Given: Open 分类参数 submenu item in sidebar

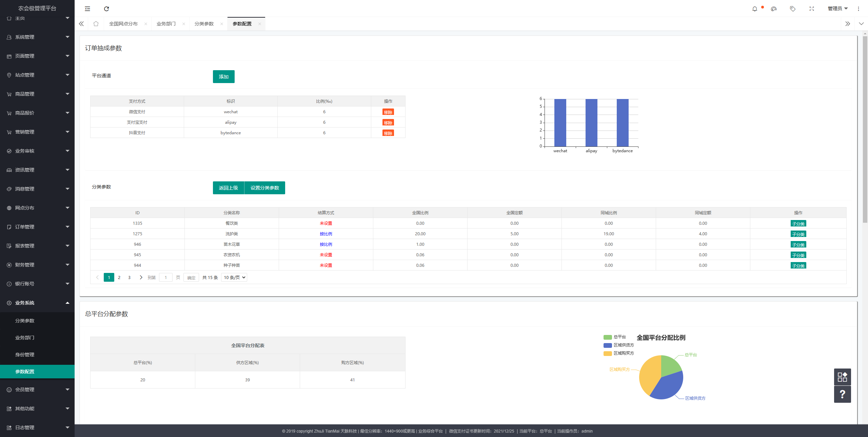Looking at the screenshot, I should [37, 321].
